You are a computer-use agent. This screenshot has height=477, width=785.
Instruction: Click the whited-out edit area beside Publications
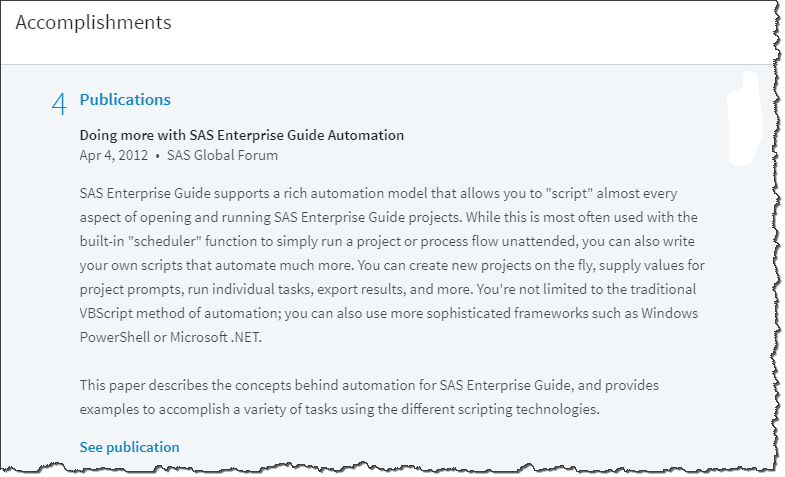745,119
